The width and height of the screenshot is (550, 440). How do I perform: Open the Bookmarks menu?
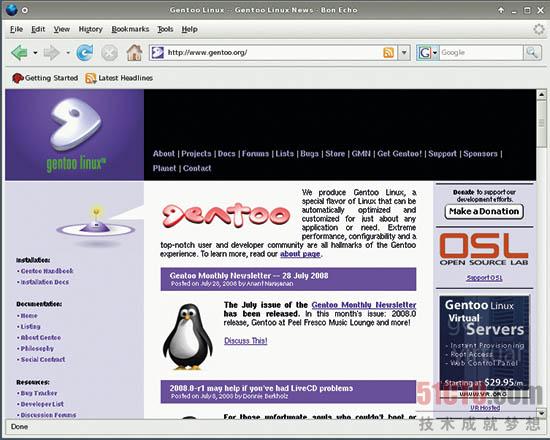tap(130, 29)
